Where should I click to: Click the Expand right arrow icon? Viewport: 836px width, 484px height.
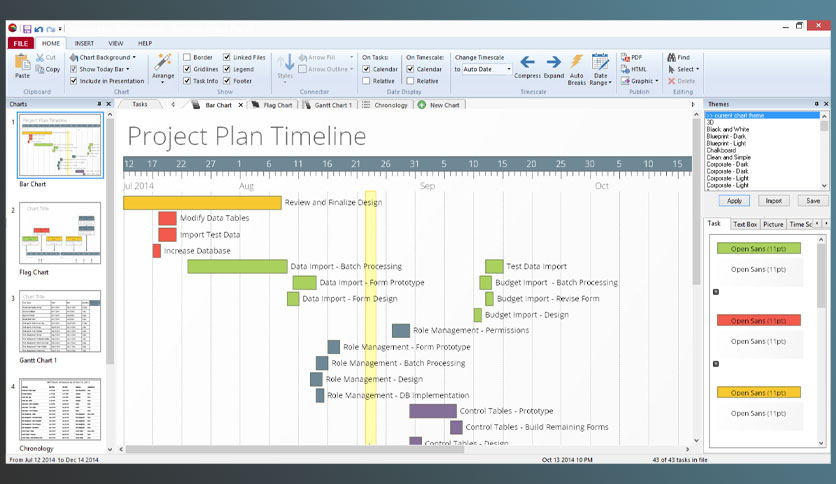coord(553,62)
